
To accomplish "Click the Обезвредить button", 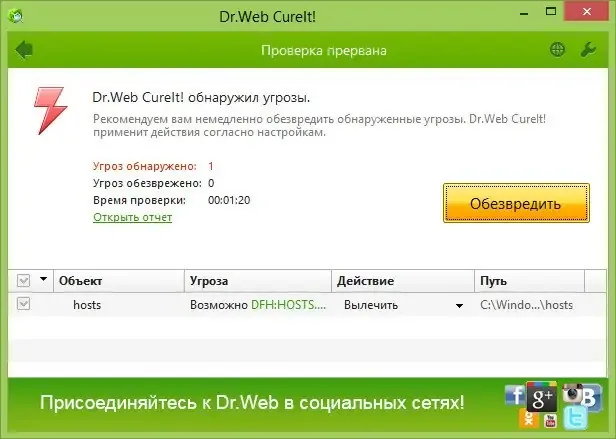I will point(516,203).
